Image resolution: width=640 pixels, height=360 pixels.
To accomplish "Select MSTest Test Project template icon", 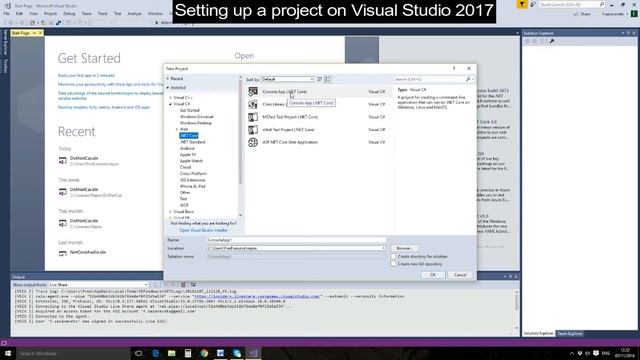I will pyautogui.click(x=253, y=117).
